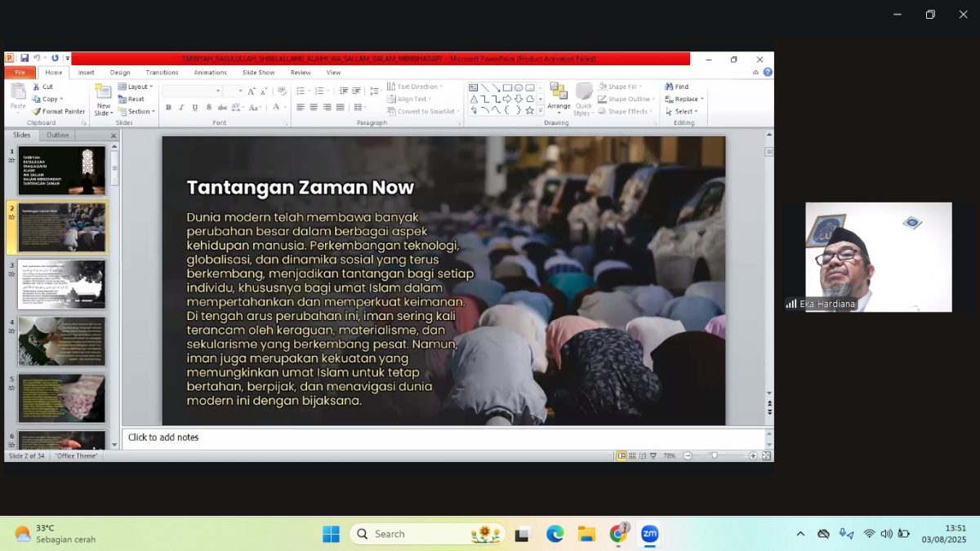The width and height of the screenshot is (980, 551).
Task: Click the Reset slide button
Action: [131, 99]
